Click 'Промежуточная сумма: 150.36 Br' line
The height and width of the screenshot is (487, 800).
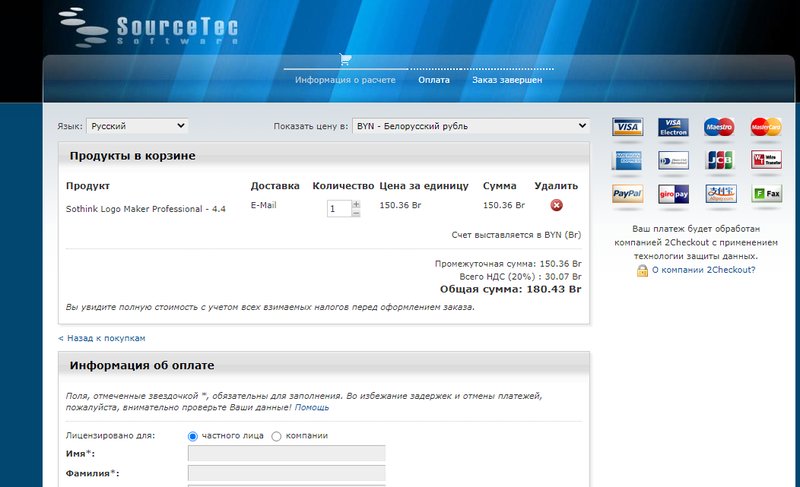point(508,264)
